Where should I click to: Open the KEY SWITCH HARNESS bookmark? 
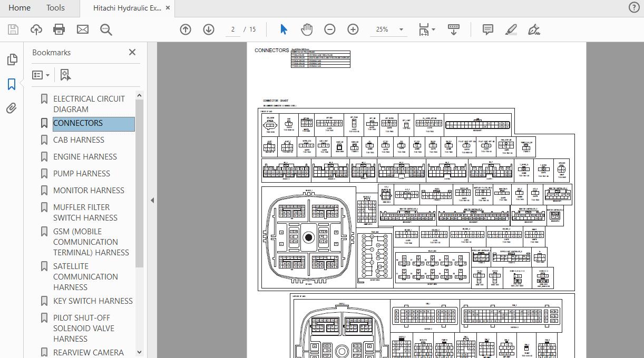[93, 301]
